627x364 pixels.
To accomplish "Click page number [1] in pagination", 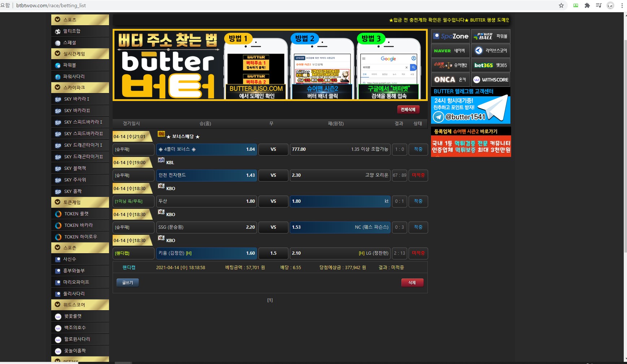I will [270, 300].
